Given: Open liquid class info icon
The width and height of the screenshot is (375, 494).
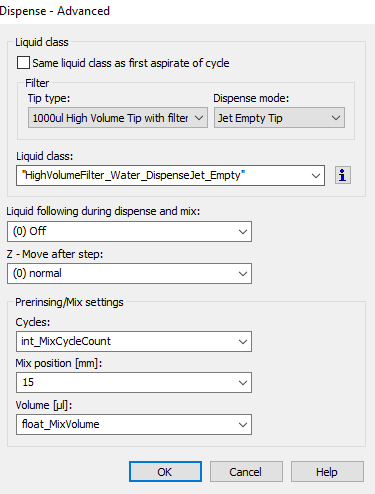Looking at the screenshot, I should point(343,175).
